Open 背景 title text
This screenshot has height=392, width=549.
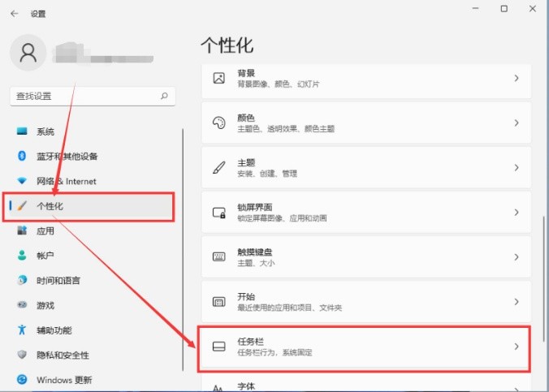pyautogui.click(x=246, y=73)
